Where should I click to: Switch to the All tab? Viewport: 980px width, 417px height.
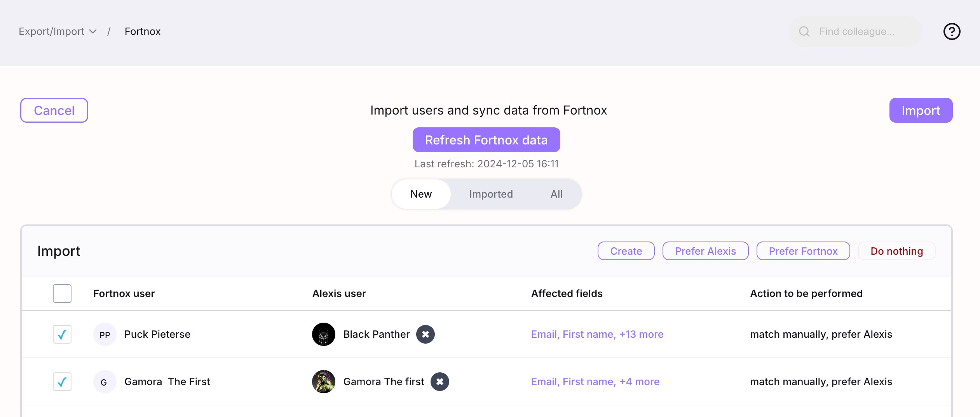point(556,194)
